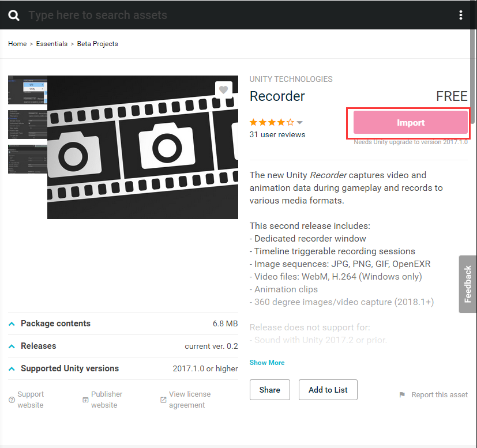
Task: Expand the Releases section
Action: point(123,346)
